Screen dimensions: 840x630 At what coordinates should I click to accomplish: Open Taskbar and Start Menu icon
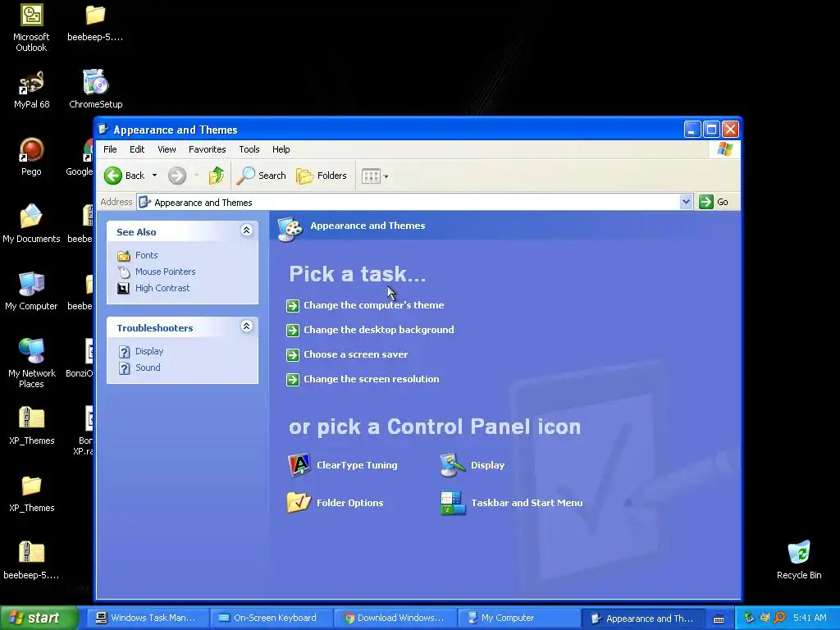(x=511, y=503)
